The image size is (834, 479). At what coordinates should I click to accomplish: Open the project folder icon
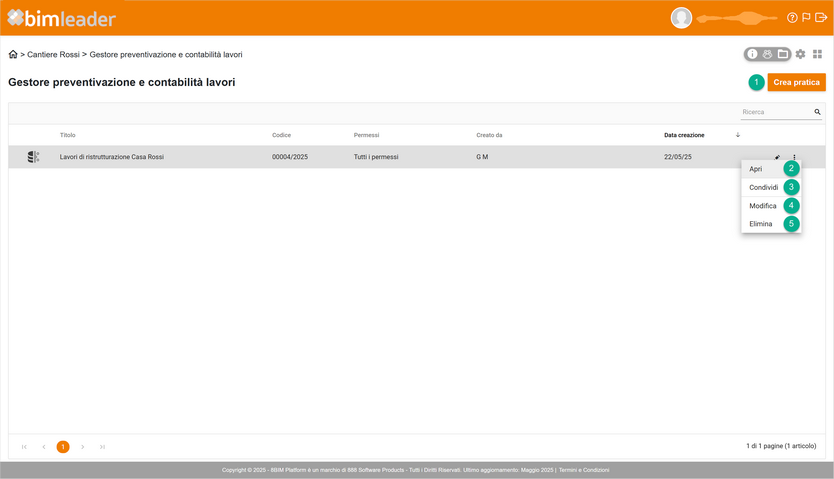point(782,54)
